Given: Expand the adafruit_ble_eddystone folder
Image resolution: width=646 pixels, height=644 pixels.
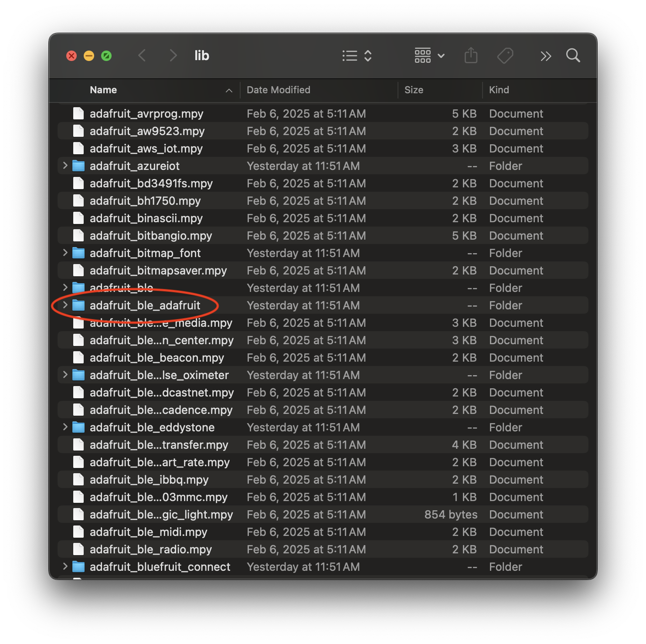Looking at the screenshot, I should point(65,427).
